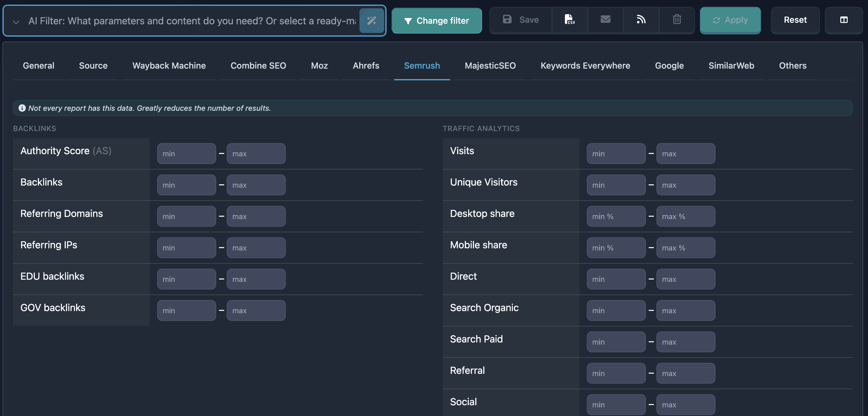
Task: Click Referral min field
Action: tap(616, 373)
